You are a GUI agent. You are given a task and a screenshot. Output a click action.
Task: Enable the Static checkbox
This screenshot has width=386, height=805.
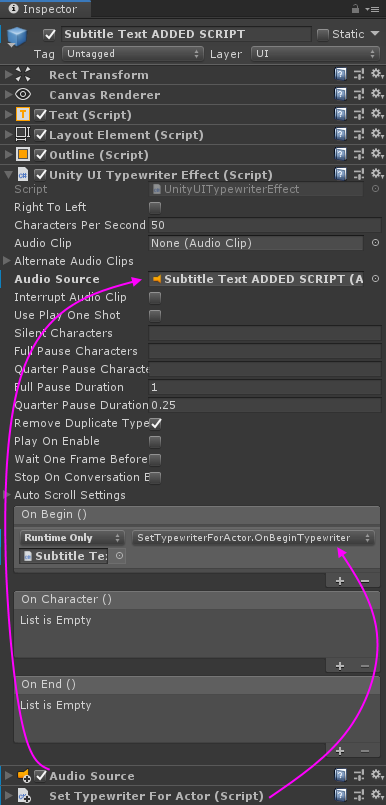click(323, 35)
